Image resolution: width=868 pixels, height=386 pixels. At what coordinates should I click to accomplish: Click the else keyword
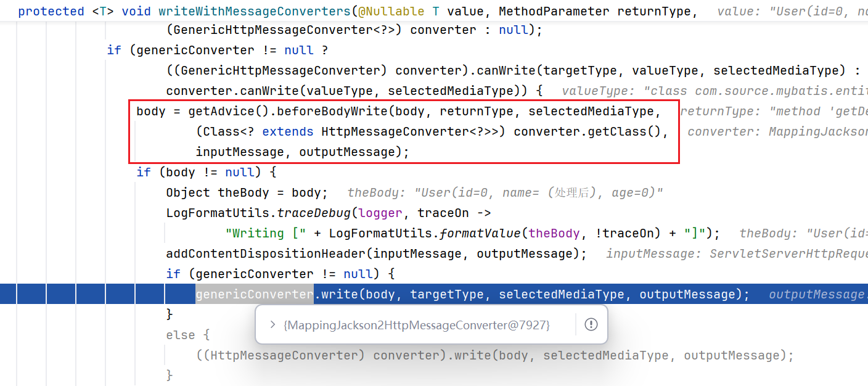[x=181, y=335]
